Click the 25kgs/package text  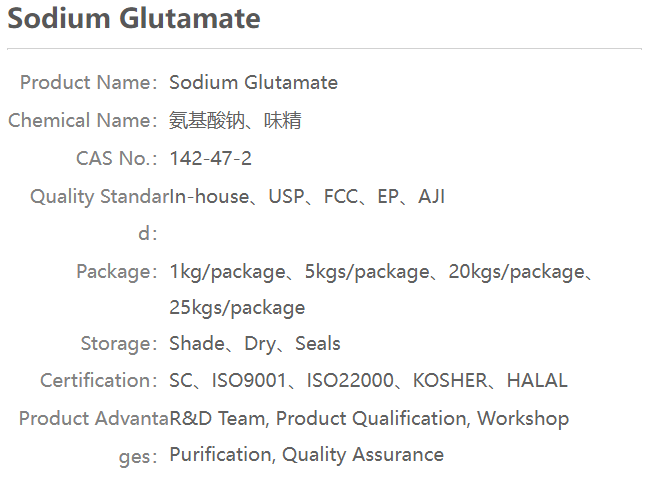pyautogui.click(x=237, y=307)
